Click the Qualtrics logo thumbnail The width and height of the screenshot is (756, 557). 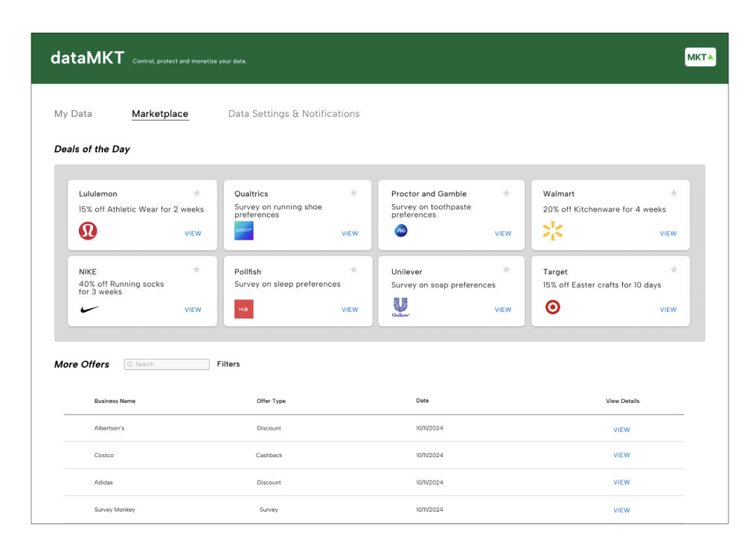[x=243, y=231]
